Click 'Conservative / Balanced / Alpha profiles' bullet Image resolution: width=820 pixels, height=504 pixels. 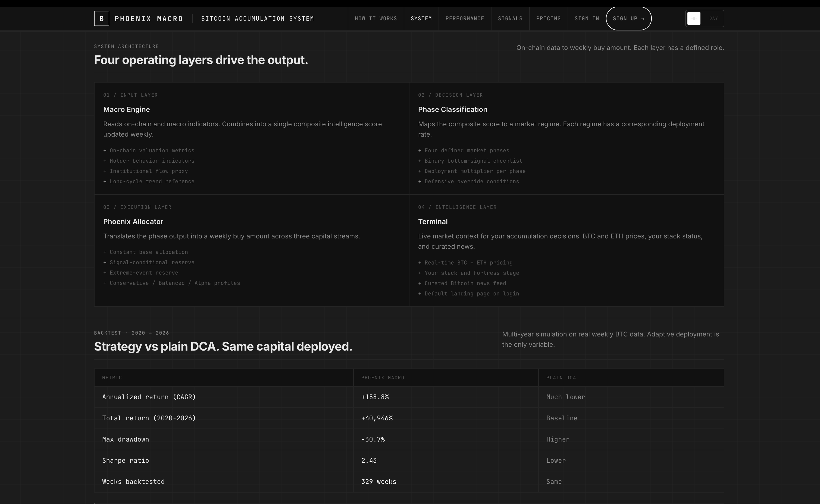(172, 283)
